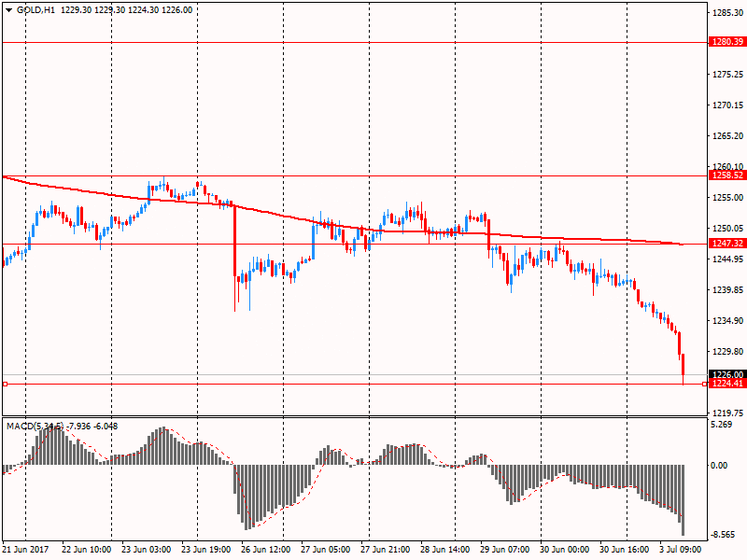Click the 27 Jun 21:00 time label
The image size is (747, 560).
(x=385, y=550)
